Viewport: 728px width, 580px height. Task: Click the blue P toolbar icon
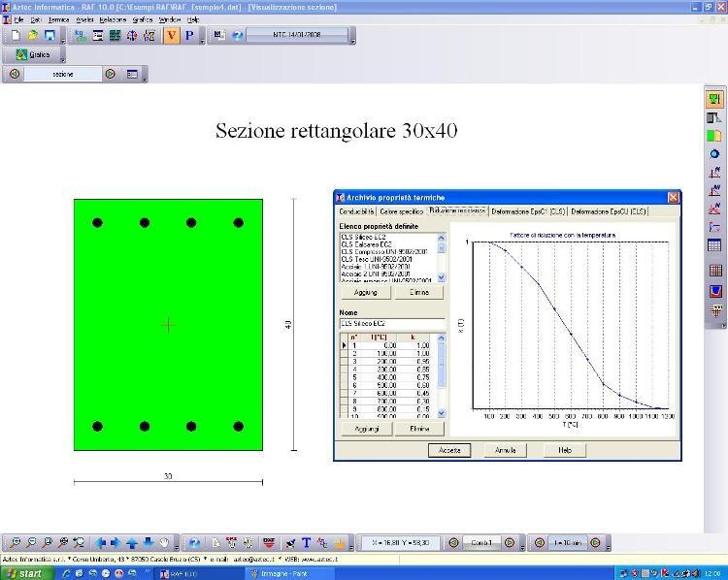click(189, 36)
